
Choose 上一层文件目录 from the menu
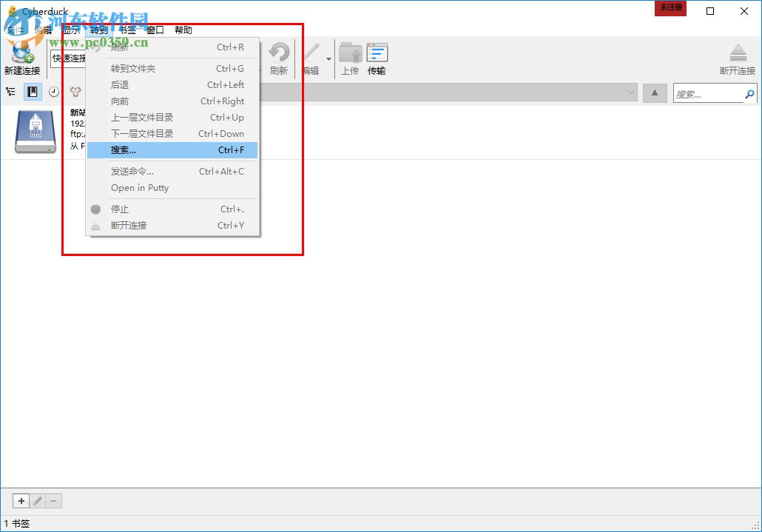[x=172, y=117]
